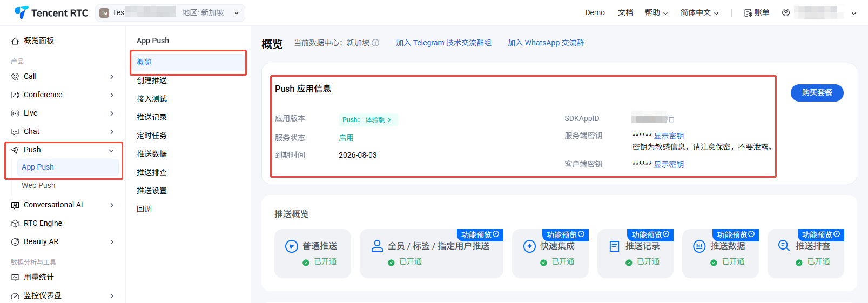
Task: Click the info icon beside data center
Action: (x=375, y=43)
